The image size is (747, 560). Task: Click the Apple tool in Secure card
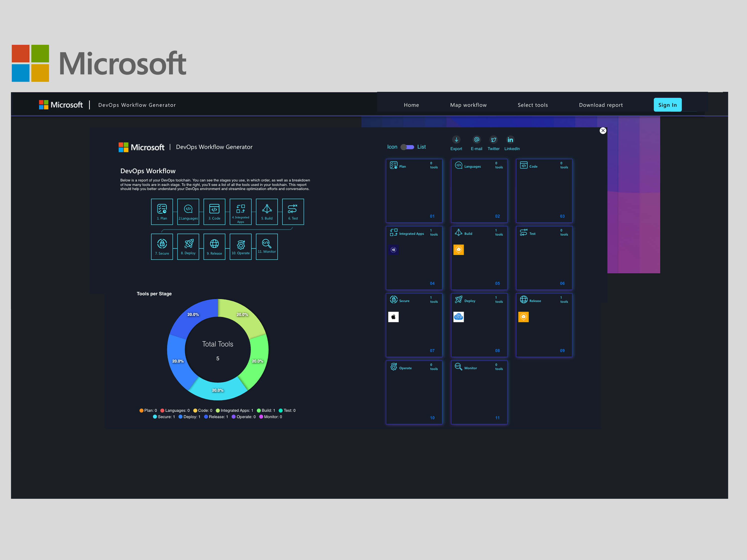(393, 317)
